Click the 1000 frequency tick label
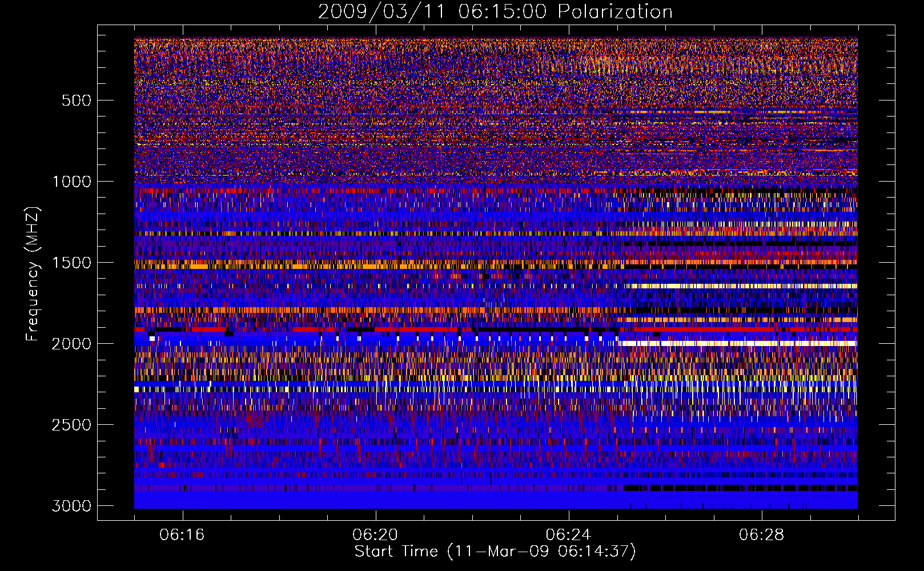This screenshot has height=571, width=924. pyautogui.click(x=71, y=182)
